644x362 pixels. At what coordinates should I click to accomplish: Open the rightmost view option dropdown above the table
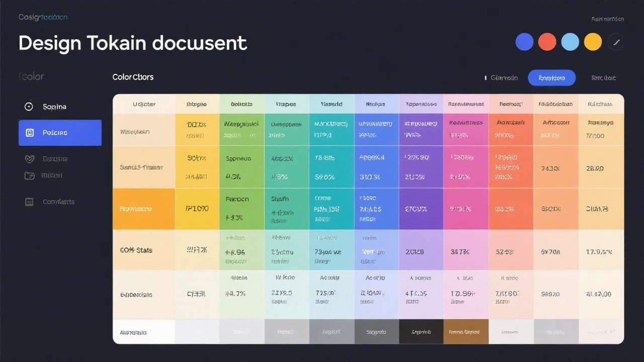603,78
